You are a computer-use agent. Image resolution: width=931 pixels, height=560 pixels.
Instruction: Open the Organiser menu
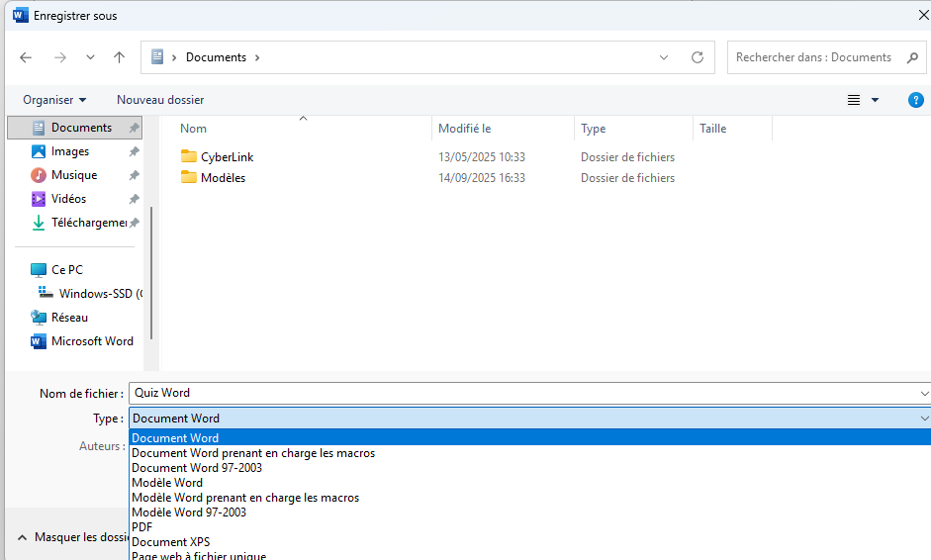(x=54, y=100)
